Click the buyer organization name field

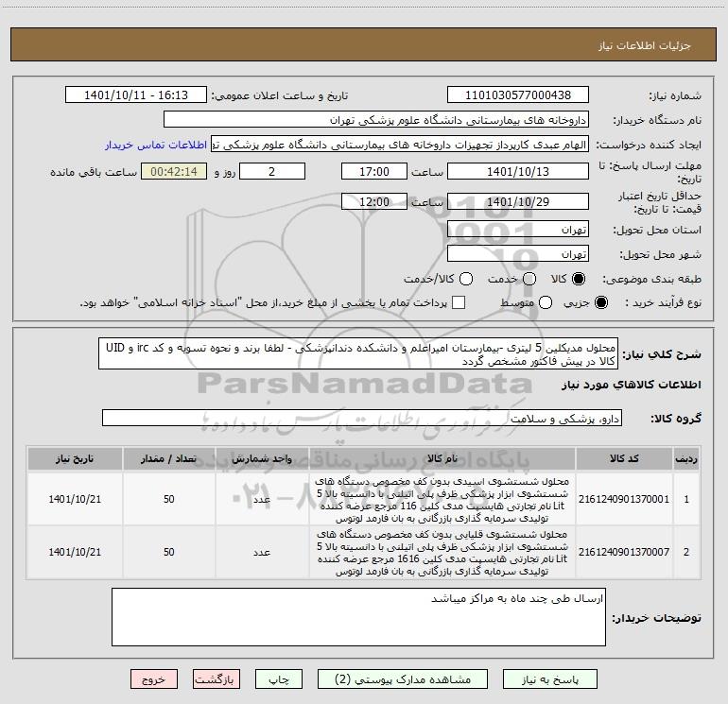[376, 120]
